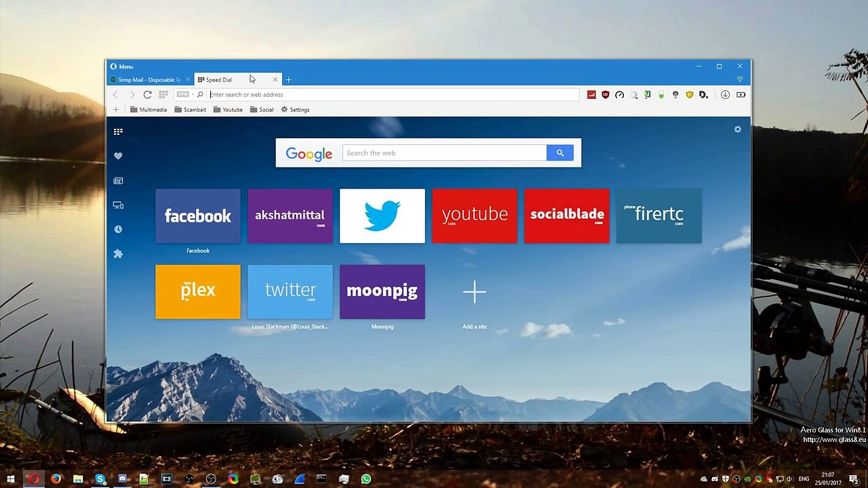Open the socialblade speed dial tile

(567, 216)
